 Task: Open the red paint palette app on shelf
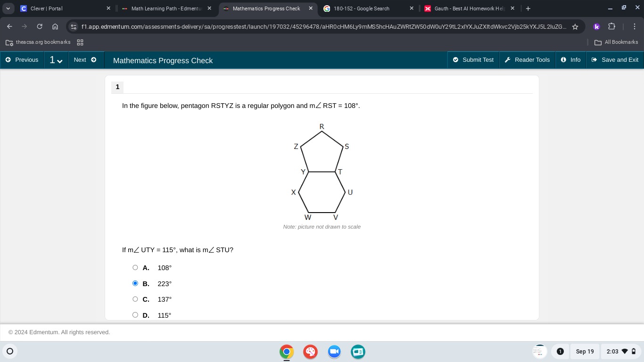pos(310,352)
